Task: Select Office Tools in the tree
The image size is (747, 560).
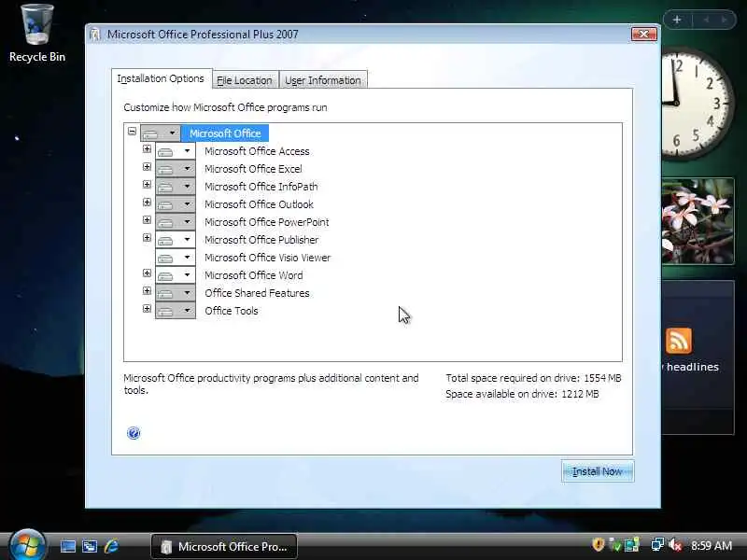Action: tap(232, 311)
